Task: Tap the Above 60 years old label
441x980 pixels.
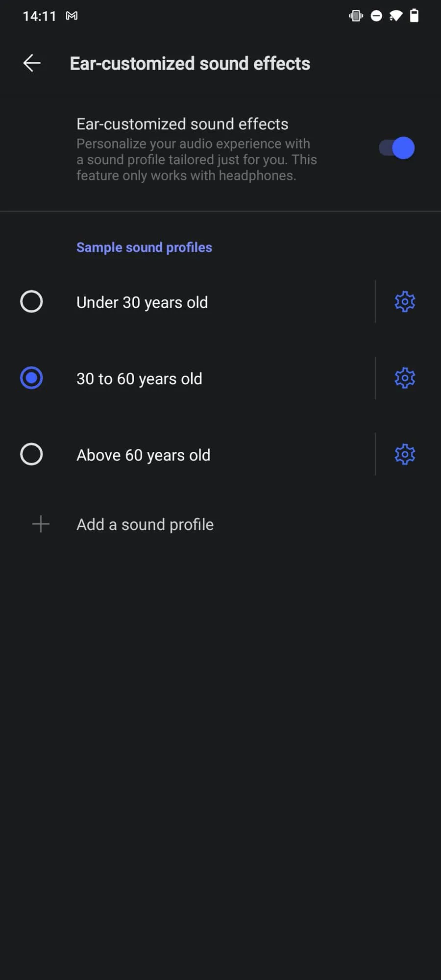Action: (144, 456)
